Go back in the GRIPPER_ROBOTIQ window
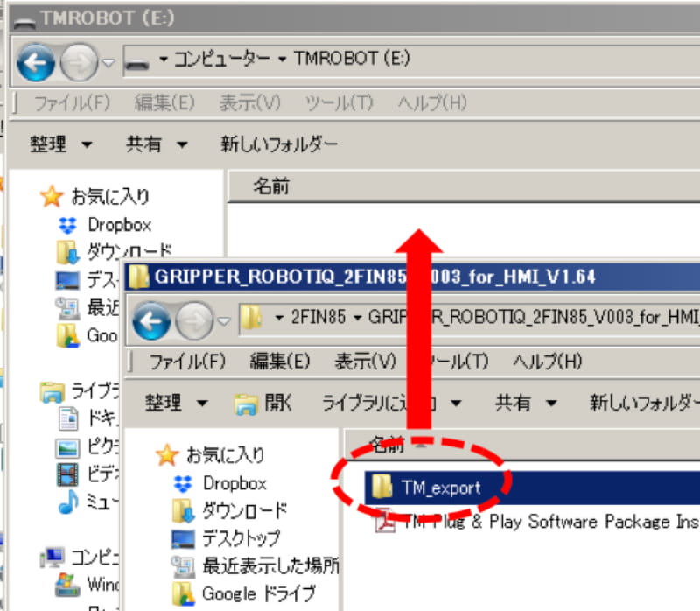 (x=151, y=320)
